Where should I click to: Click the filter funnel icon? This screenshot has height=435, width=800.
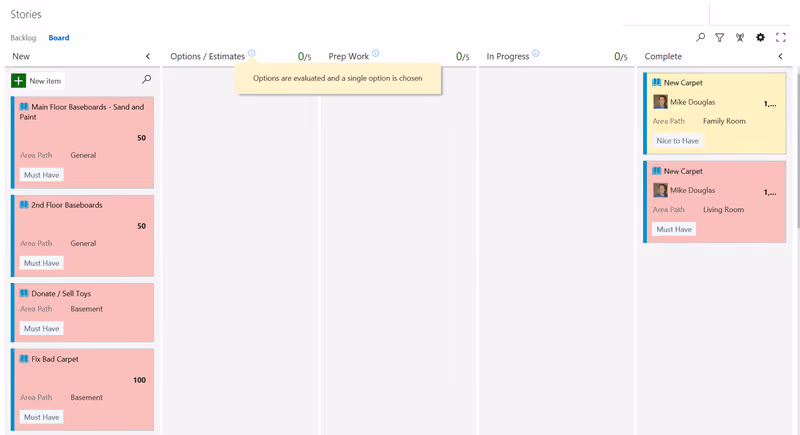[x=719, y=37]
